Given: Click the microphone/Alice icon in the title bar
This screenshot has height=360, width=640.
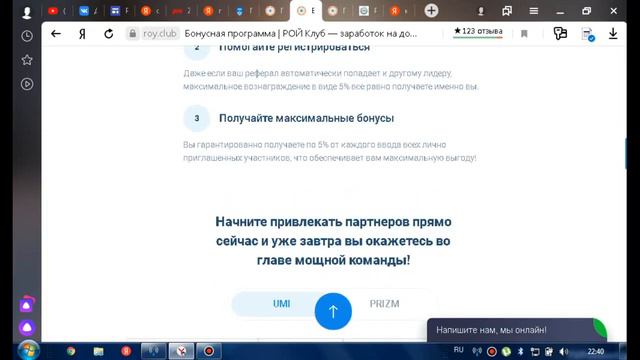Looking at the screenshot, I should point(481,11).
